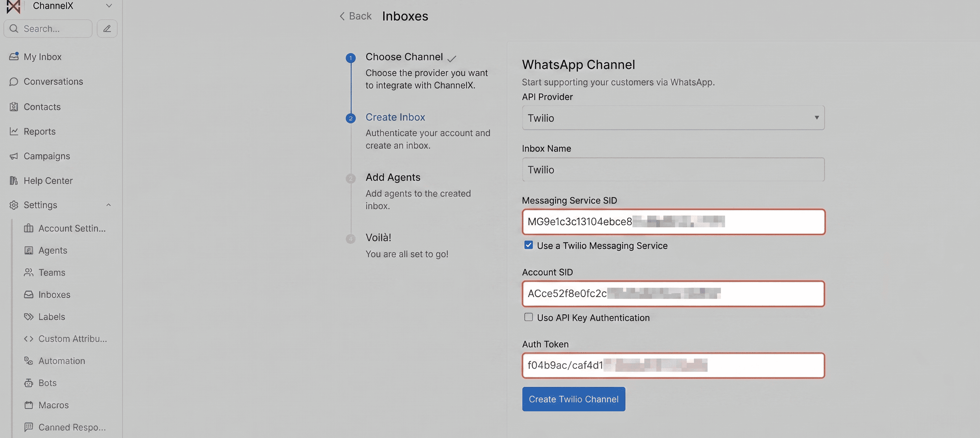Image resolution: width=980 pixels, height=438 pixels.
Task: Focus the Search field in the sidebar
Action: point(48,29)
